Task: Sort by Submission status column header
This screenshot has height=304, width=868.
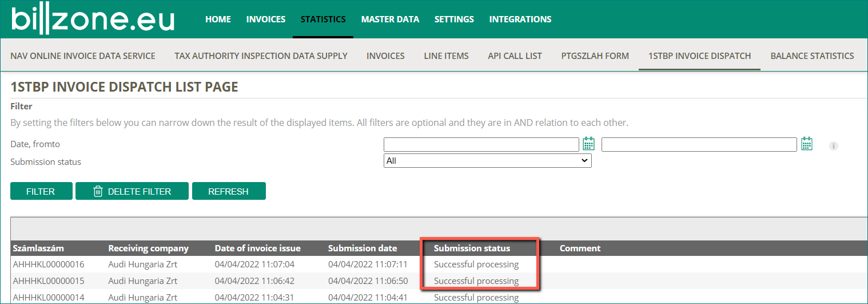Action: (472, 248)
